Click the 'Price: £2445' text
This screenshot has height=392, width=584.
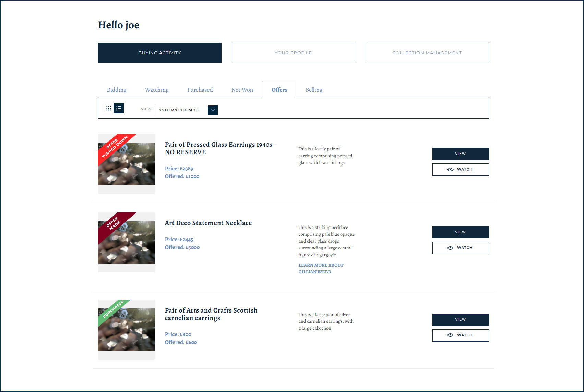click(179, 240)
